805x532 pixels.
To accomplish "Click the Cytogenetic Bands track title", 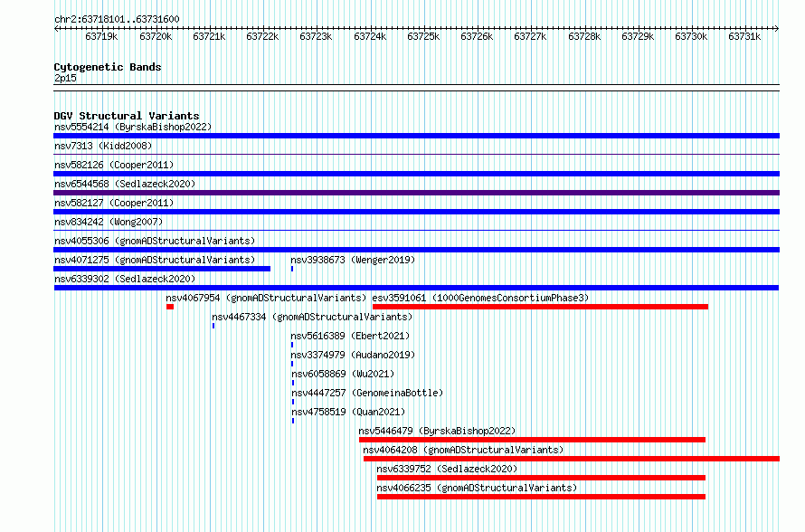I will (x=108, y=67).
